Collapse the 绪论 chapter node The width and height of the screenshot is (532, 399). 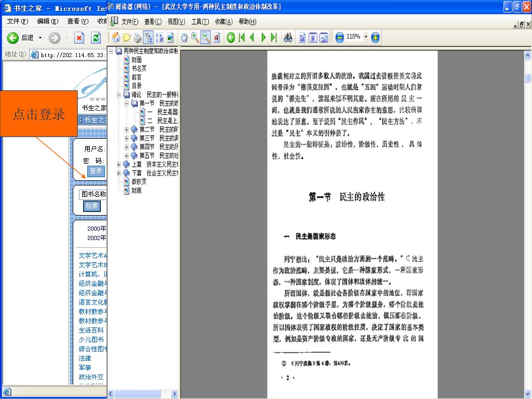coord(119,95)
